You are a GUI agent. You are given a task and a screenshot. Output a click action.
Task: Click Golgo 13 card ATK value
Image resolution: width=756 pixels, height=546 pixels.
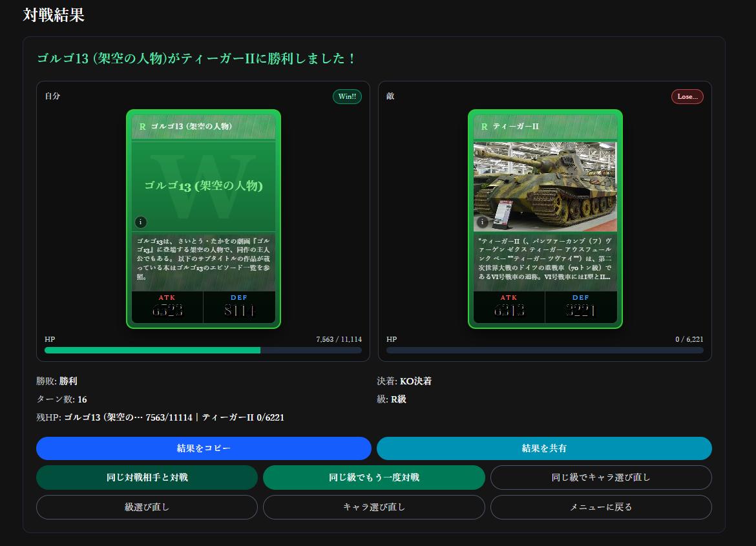[x=167, y=310]
